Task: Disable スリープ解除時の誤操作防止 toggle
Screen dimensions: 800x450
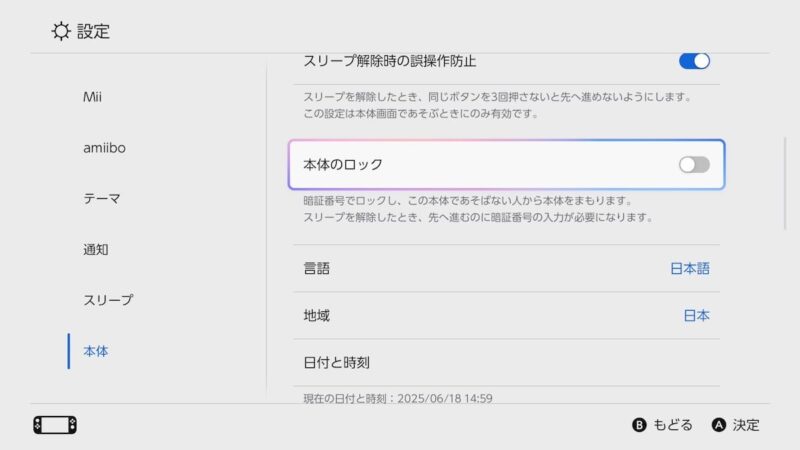Action: click(694, 61)
